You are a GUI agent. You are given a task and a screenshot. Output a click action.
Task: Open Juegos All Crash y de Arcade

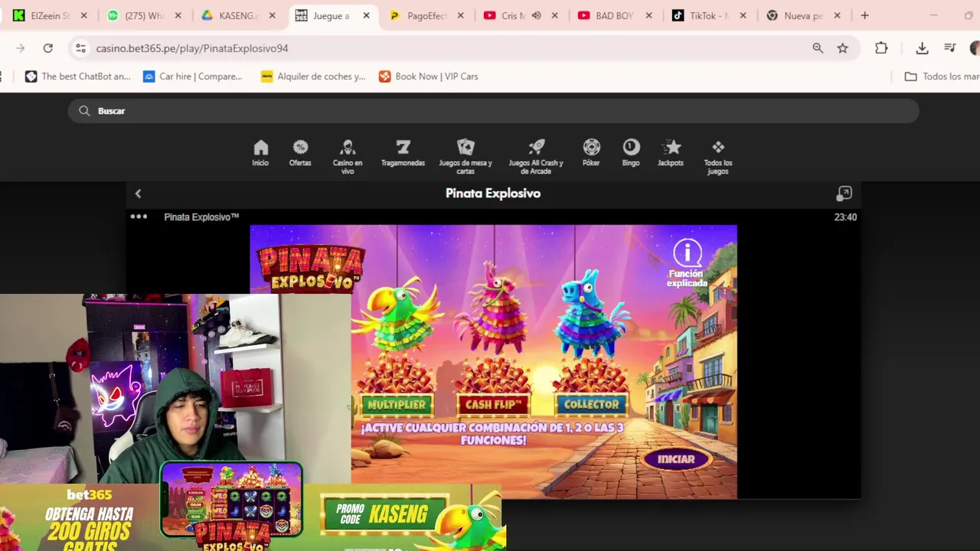pos(536,157)
